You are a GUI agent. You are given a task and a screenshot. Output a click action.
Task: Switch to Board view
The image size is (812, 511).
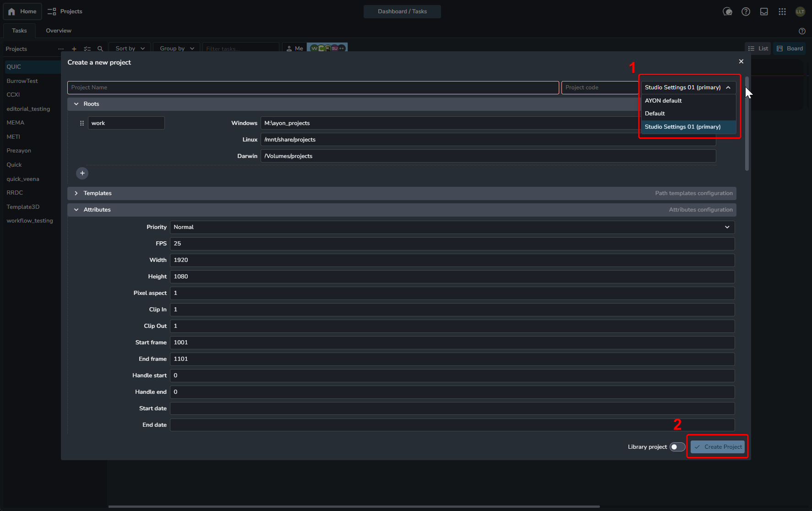coord(790,49)
